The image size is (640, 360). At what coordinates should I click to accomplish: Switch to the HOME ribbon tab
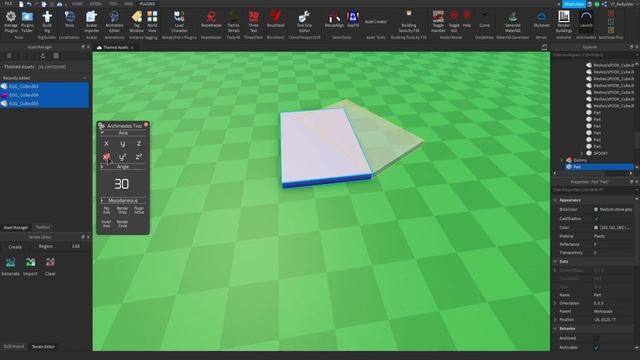[x=77, y=4]
